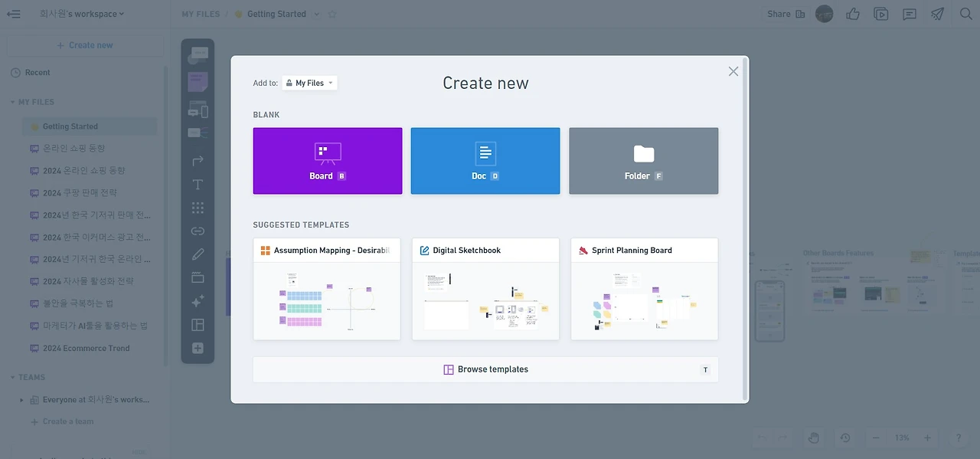
Task: Click the dialog vertical scrollbar
Action: 745,230
